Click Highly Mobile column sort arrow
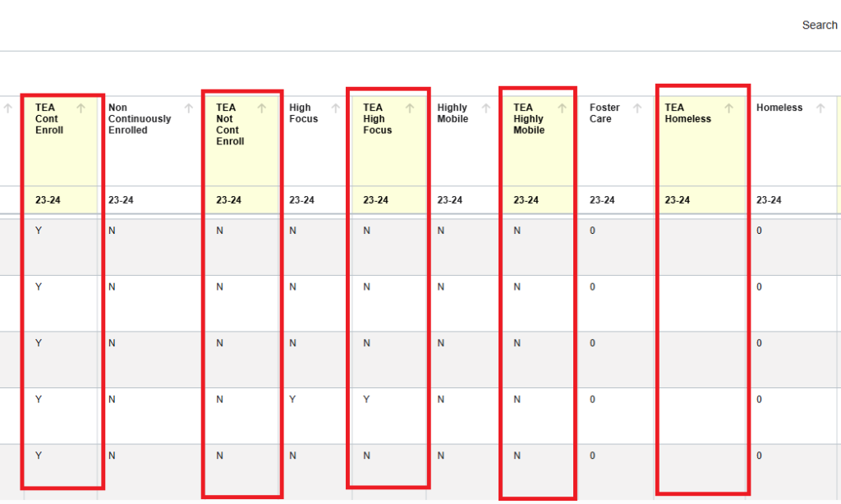Screen dimensions: 841x504 pos(486,108)
